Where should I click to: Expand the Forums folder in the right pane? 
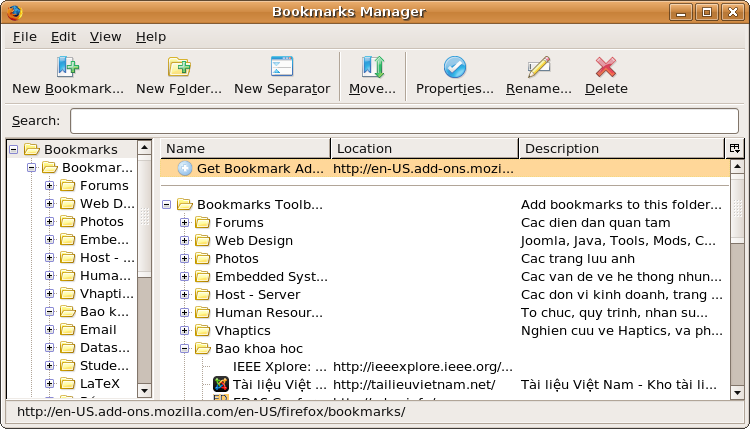point(185,222)
